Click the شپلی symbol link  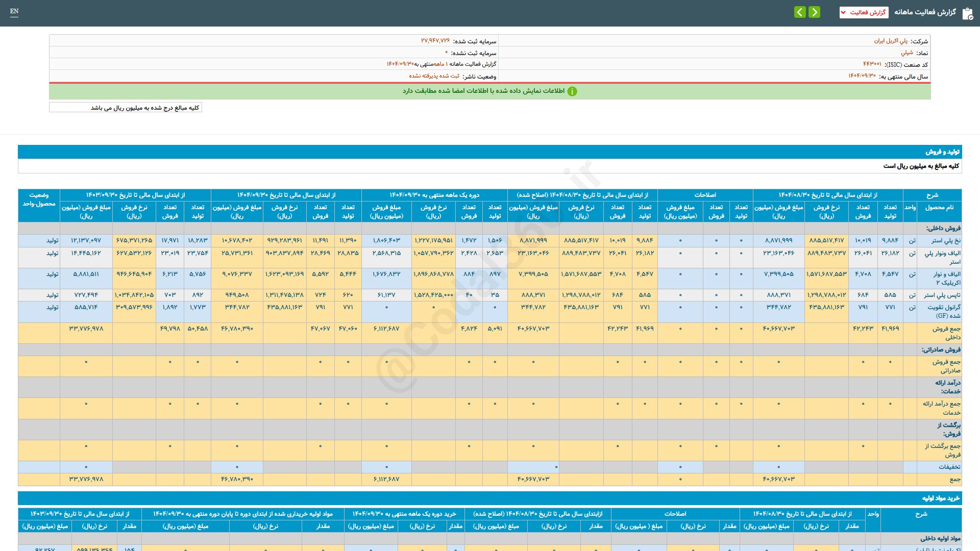click(x=906, y=53)
